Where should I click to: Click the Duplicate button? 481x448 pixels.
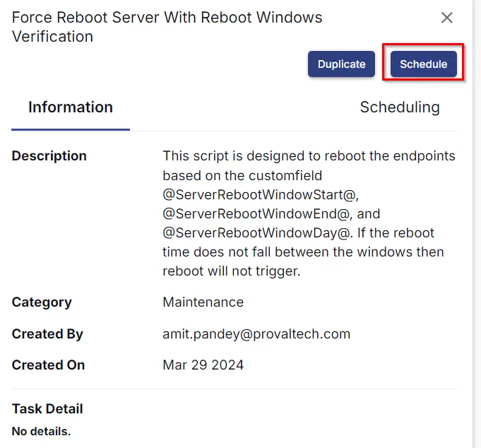click(x=341, y=64)
